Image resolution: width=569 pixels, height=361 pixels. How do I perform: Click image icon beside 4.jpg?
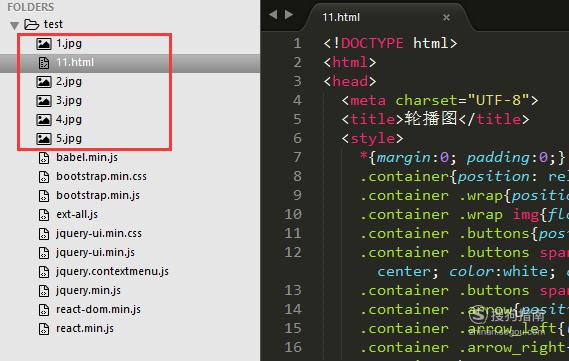[x=44, y=120]
